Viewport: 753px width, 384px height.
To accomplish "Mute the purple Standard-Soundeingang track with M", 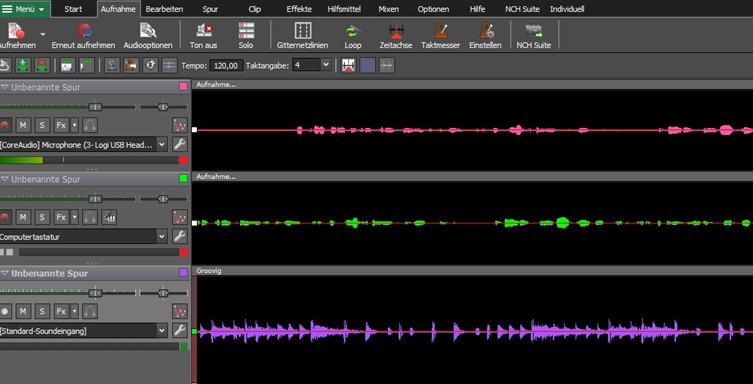I will coord(23,312).
